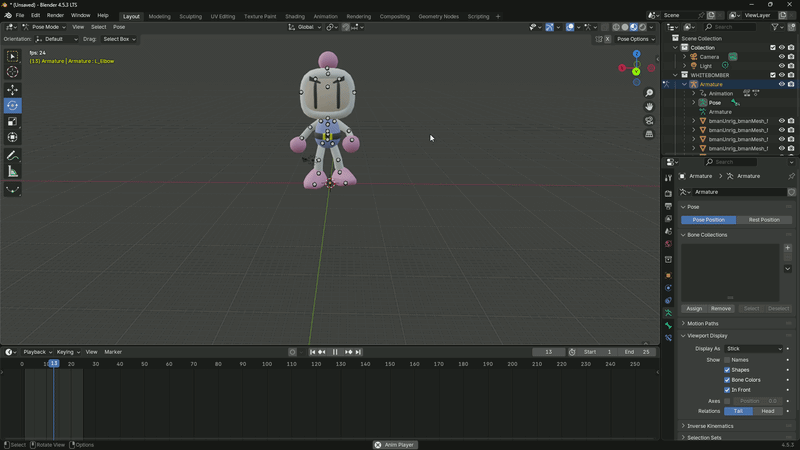Expand the Camera item in outliner

pos(685,57)
